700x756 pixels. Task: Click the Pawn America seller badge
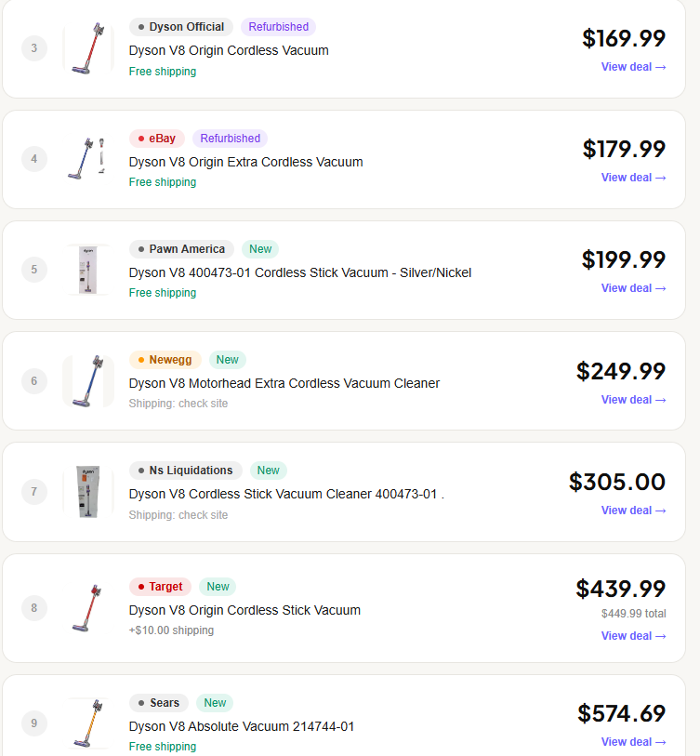pyautogui.click(x=180, y=248)
